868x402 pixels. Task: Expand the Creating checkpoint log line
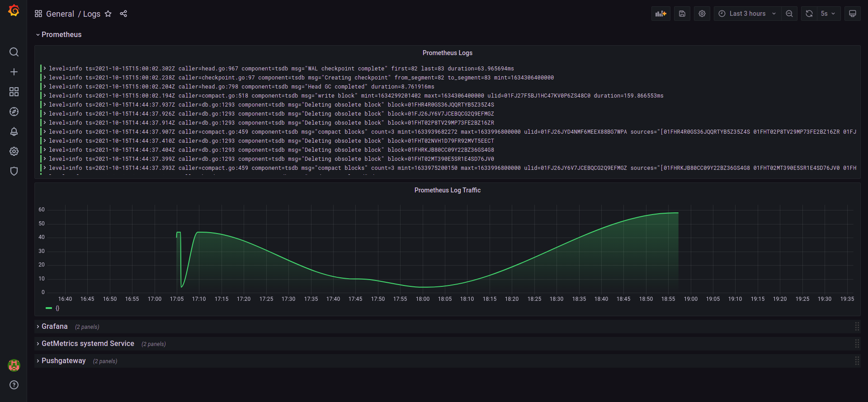45,78
